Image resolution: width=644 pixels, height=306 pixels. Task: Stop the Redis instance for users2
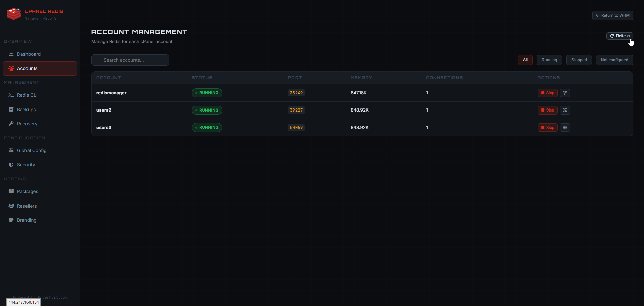(x=547, y=110)
